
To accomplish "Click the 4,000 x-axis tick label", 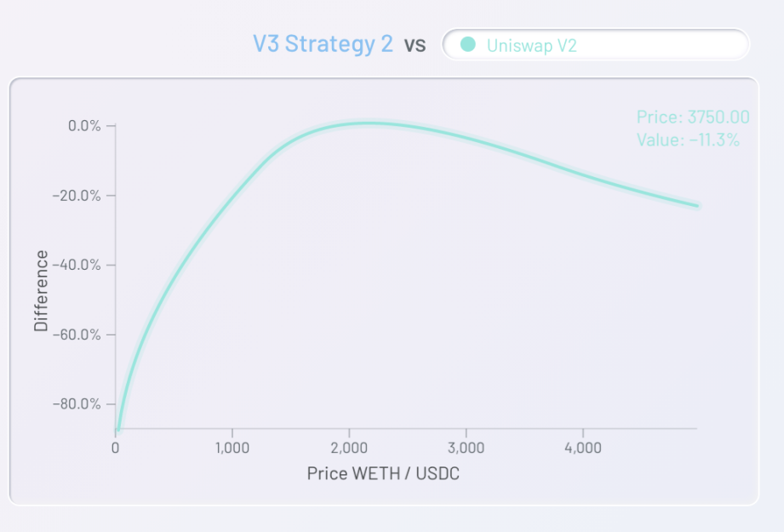I will pos(583,448).
